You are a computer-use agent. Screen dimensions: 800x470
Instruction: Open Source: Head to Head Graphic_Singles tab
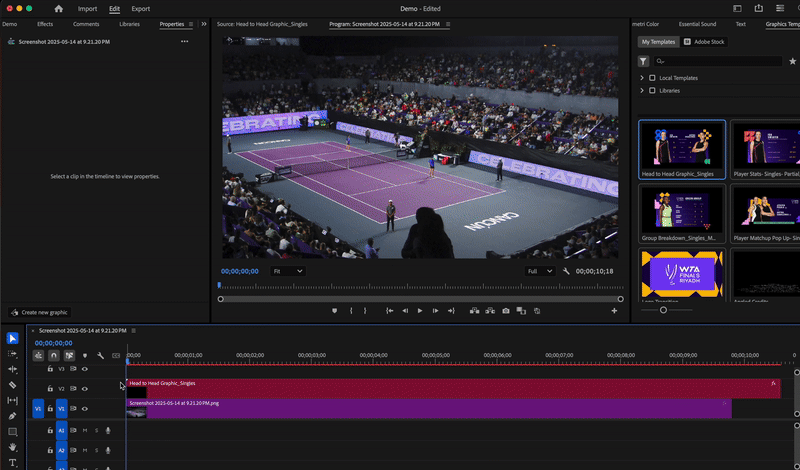[x=262, y=24]
